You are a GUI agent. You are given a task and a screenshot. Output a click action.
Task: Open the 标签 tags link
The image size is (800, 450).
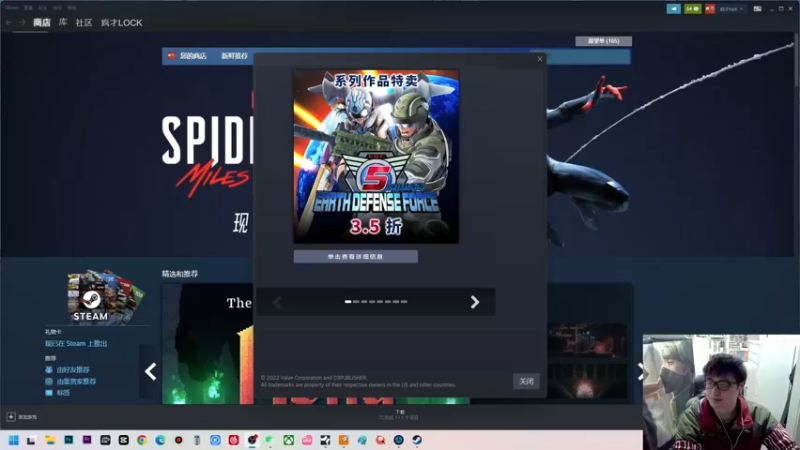(63, 393)
